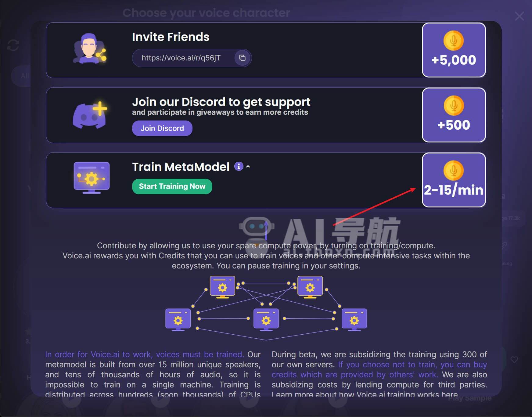Select the +5,000 credits reward card
The height and width of the screenshot is (417, 532).
coord(454,50)
